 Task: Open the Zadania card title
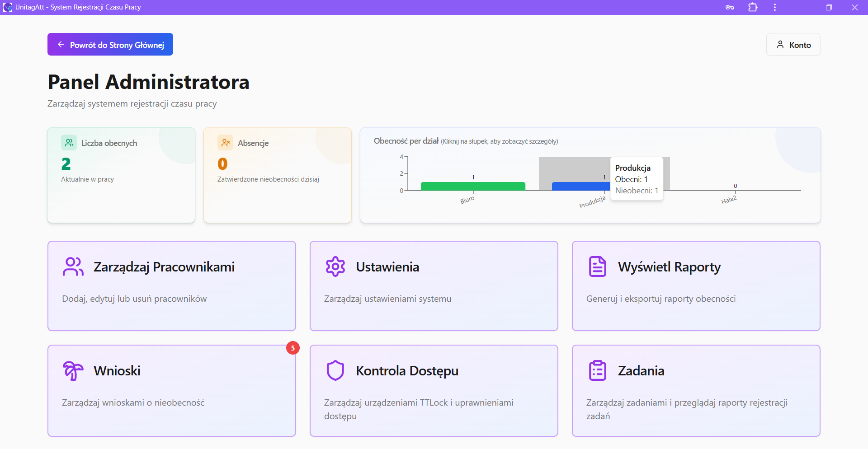point(641,370)
